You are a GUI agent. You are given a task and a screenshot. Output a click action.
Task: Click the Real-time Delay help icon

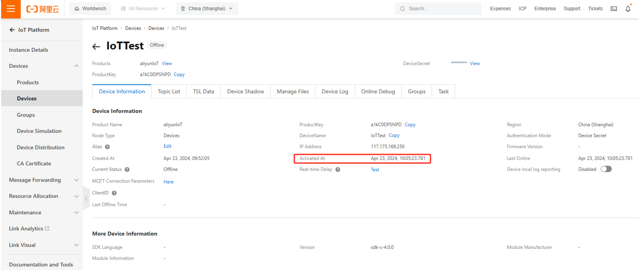click(x=338, y=170)
